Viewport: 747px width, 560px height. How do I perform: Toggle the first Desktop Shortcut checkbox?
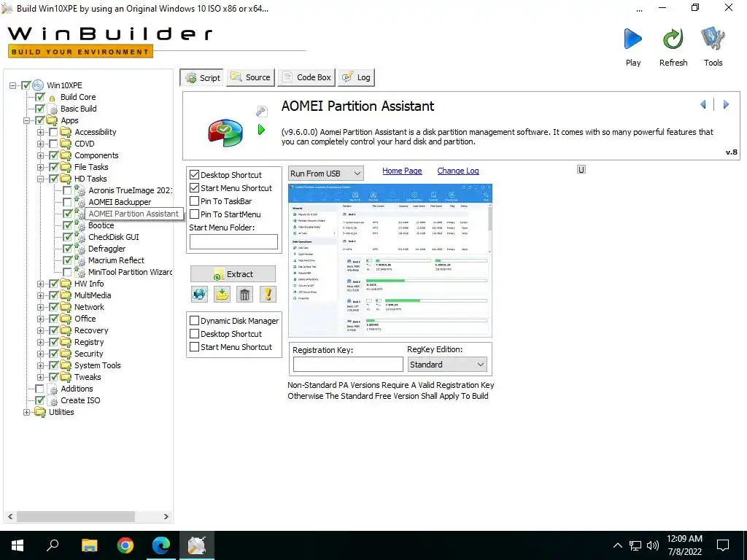pyautogui.click(x=194, y=175)
